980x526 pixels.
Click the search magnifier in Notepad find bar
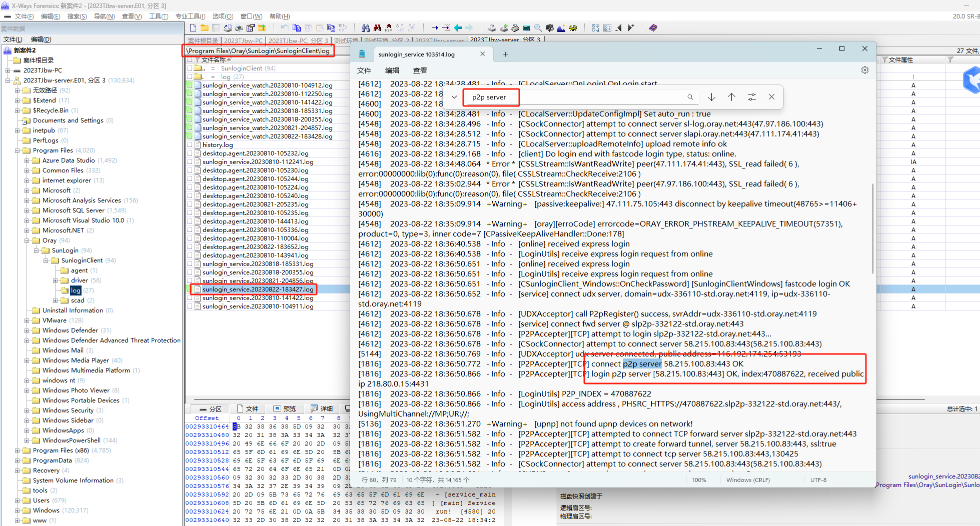pos(690,97)
